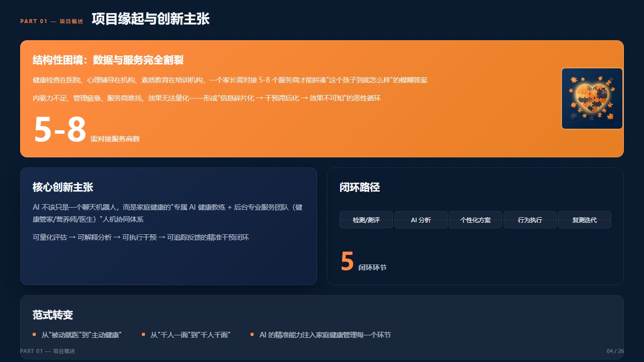Select the 检测/测评 step chip
644x362 pixels.
(x=366, y=220)
